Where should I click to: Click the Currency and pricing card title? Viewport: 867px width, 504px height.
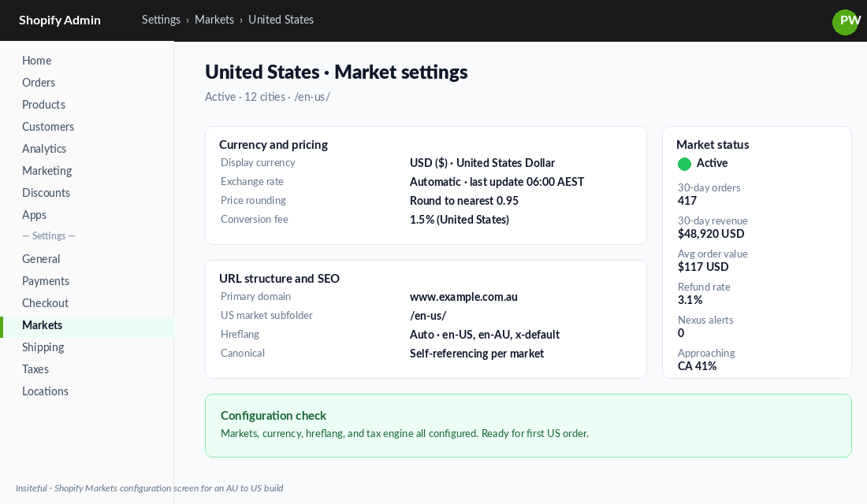(x=273, y=145)
